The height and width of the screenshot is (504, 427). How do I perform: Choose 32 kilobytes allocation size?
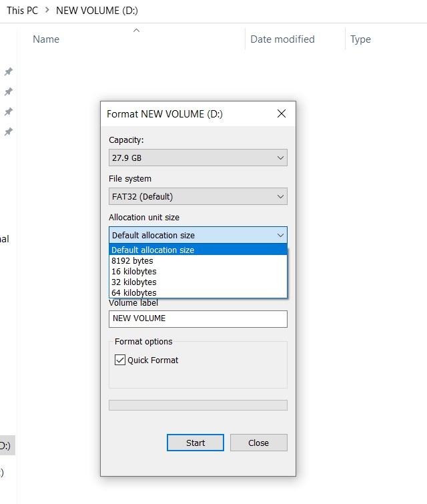point(198,282)
